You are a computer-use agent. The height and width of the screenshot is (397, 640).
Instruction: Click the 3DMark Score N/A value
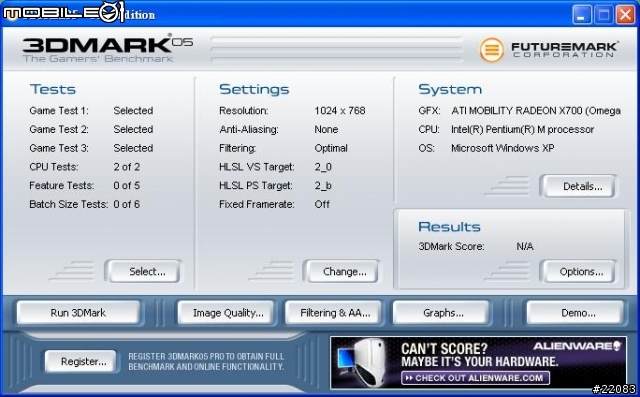tap(524, 246)
